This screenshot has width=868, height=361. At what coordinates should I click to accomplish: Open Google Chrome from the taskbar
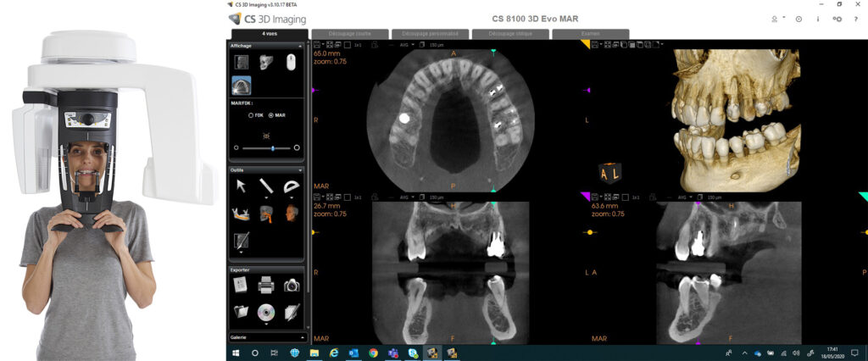[x=373, y=353]
